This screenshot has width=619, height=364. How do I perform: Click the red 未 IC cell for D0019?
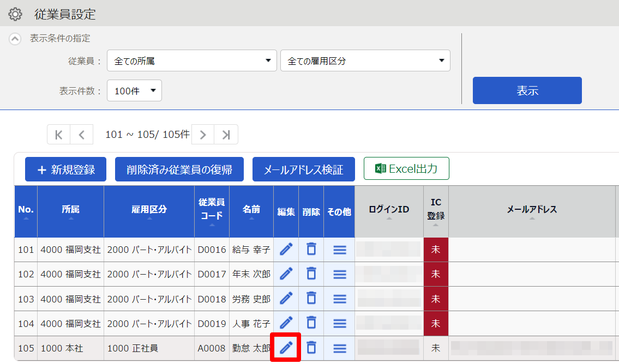(436, 323)
